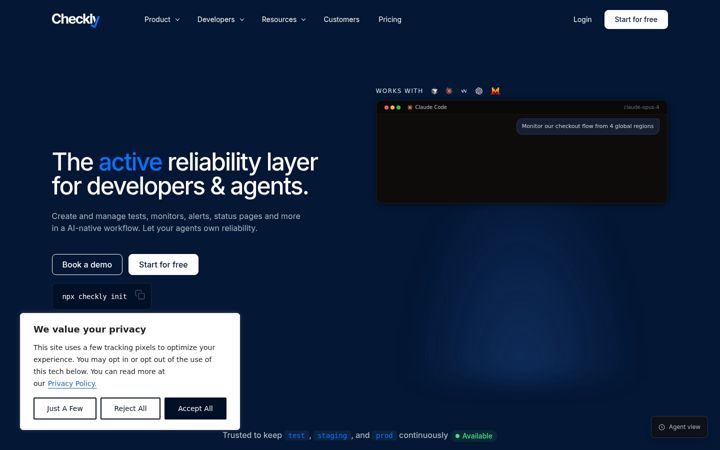Copy the npx checkly init command
Image resolution: width=720 pixels, height=450 pixels.
[140, 295]
